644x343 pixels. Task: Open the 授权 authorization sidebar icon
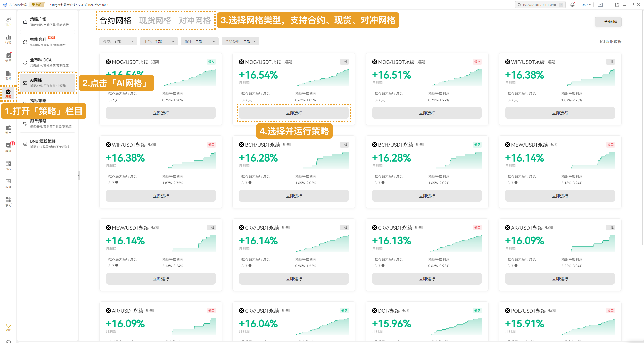pyautogui.click(x=8, y=166)
